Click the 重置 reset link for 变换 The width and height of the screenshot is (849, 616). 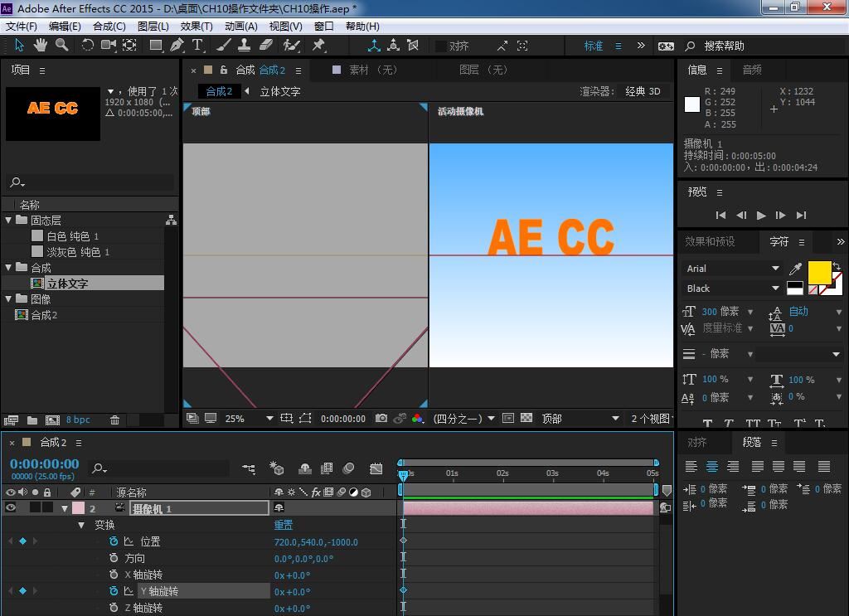pos(284,525)
